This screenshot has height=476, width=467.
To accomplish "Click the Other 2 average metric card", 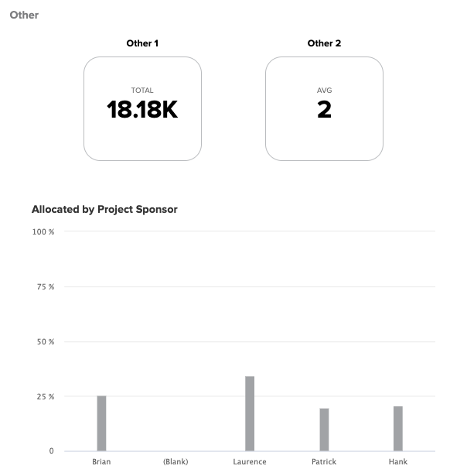I will pyautogui.click(x=324, y=108).
